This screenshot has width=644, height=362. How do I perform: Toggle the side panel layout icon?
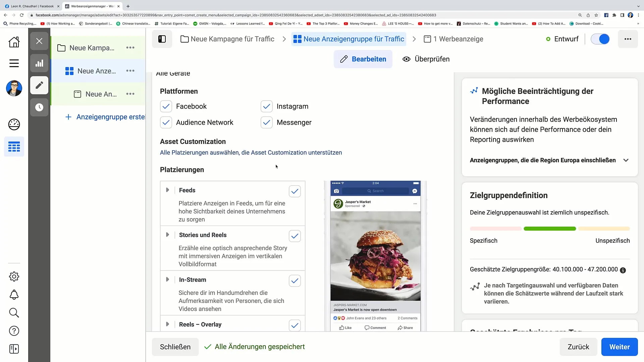(162, 39)
